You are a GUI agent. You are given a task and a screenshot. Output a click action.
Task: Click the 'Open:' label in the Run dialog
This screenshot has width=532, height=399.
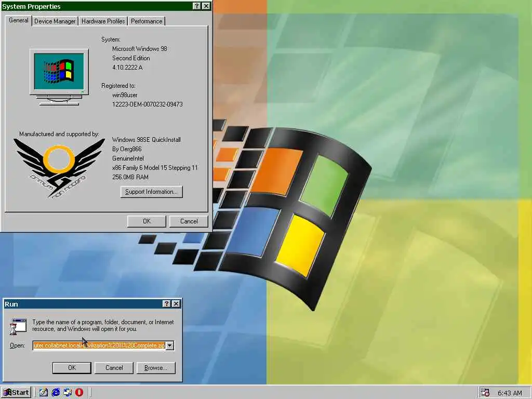[x=17, y=345]
